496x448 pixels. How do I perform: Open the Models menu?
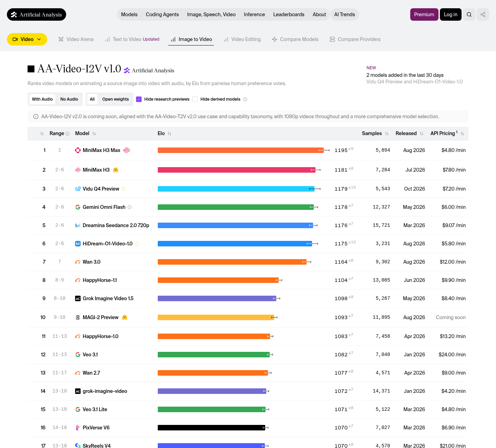129,14
